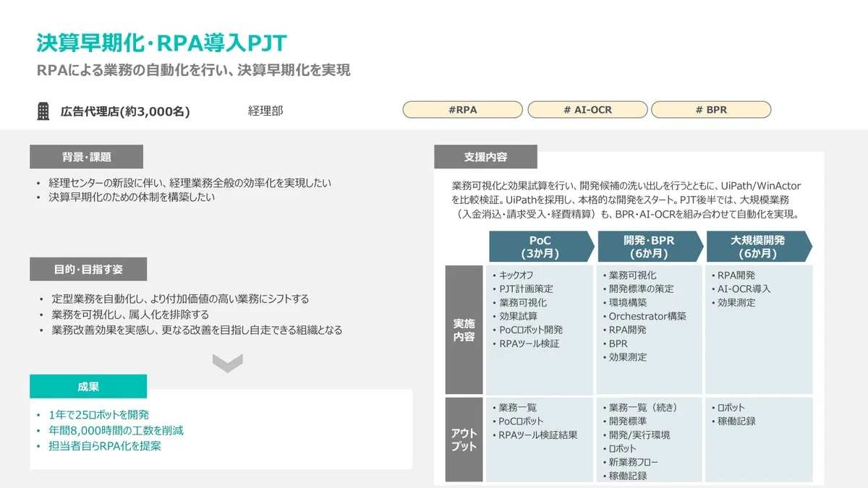868x488 pixels.
Task: Click the 開発・BPR (6か月) phase arrow
Action: pos(649,247)
